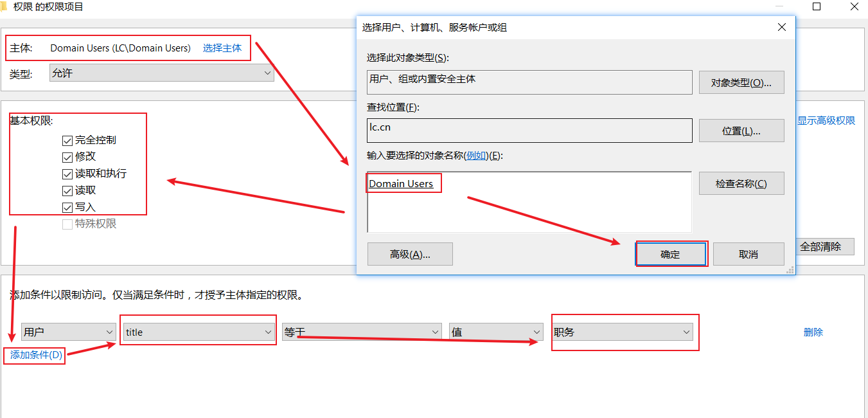Uncheck the 读取 permission checkbox
This screenshot has height=418, width=868.
[67, 191]
